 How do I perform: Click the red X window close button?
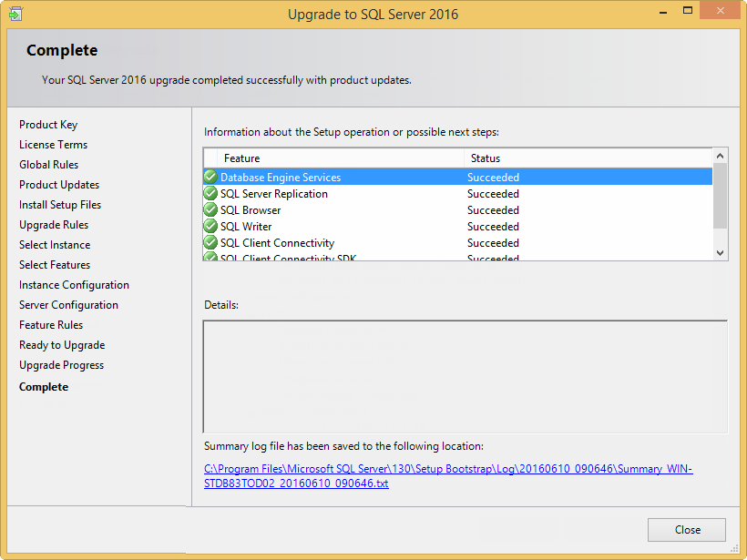pyautogui.click(x=720, y=11)
